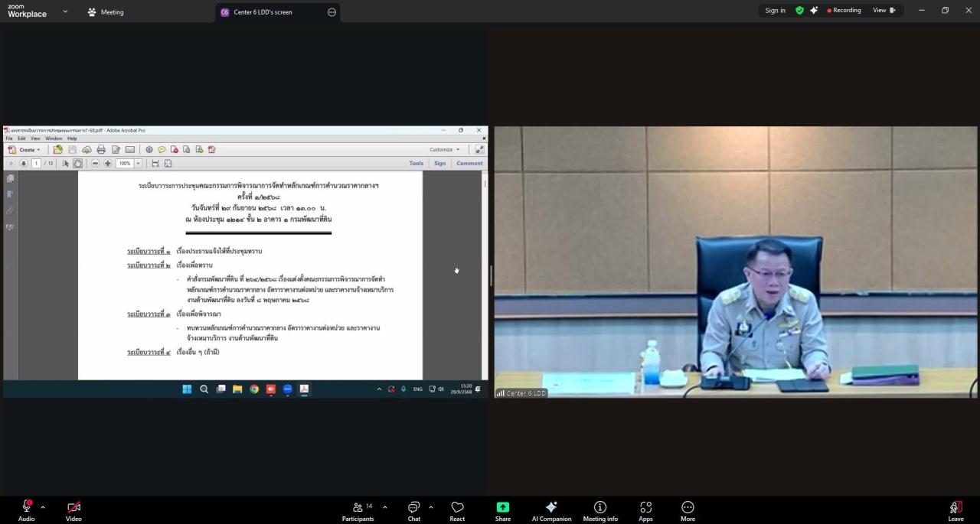Click the Create button in Acrobat
Viewport: 980px width, 524px height.
pyautogui.click(x=24, y=150)
